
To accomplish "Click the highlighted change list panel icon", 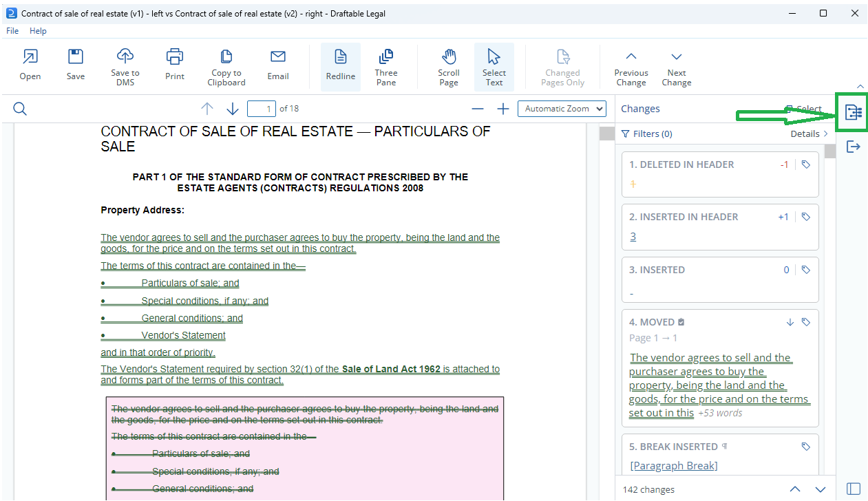I will click(x=854, y=112).
